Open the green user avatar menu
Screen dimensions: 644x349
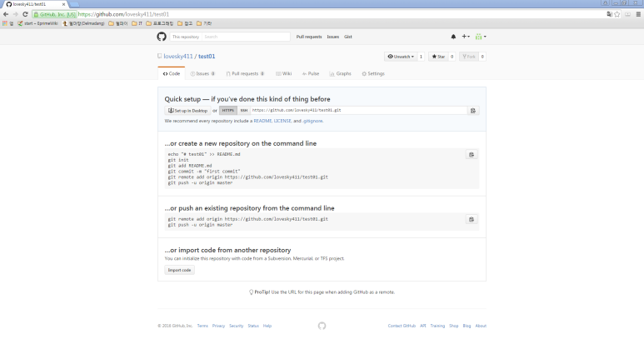481,37
